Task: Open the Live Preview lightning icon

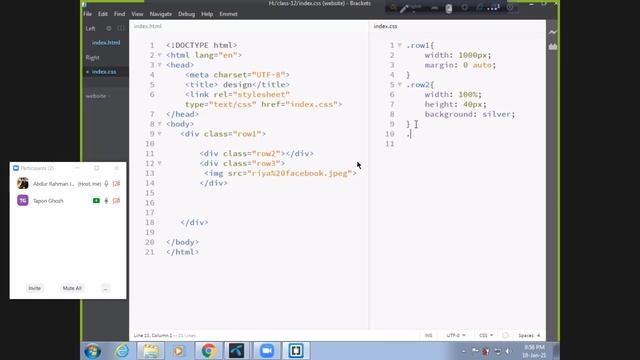Action: (x=553, y=32)
